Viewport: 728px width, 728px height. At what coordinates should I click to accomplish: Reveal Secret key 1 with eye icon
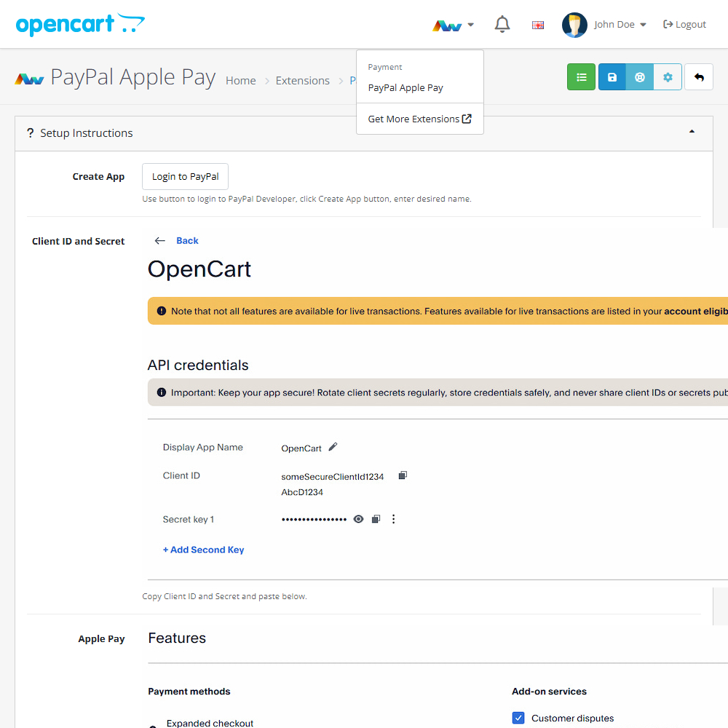pos(358,519)
